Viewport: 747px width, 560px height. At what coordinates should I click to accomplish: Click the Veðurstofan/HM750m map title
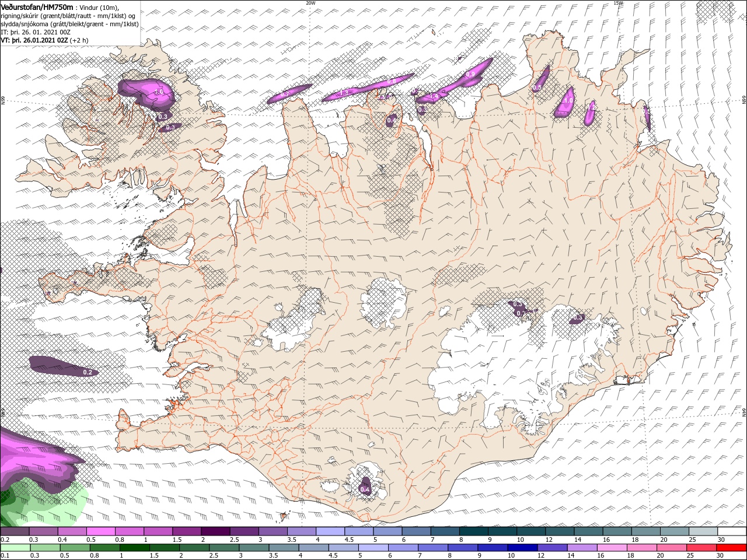(x=37, y=6)
